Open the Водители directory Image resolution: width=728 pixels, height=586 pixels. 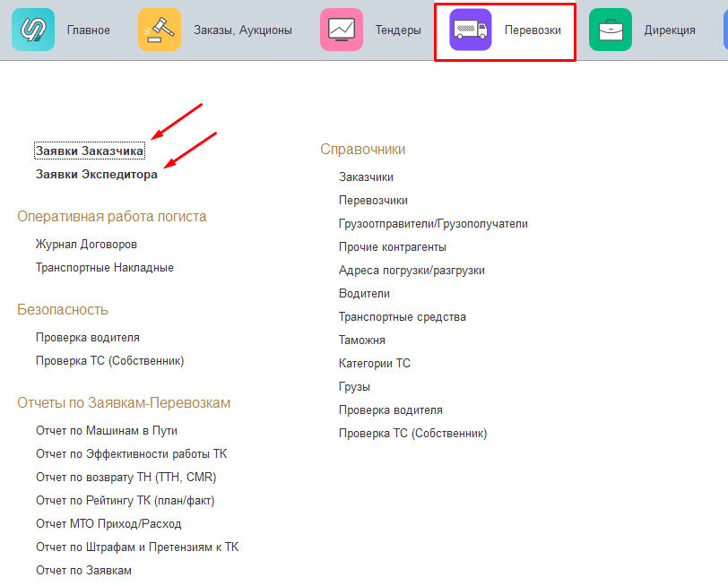coord(365,294)
